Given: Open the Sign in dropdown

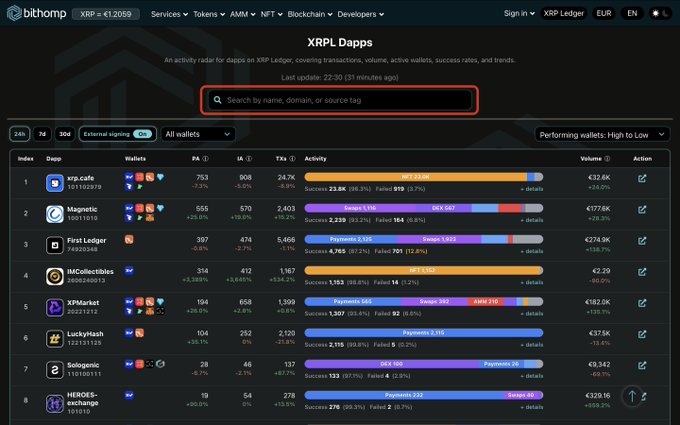Looking at the screenshot, I should coord(519,13).
